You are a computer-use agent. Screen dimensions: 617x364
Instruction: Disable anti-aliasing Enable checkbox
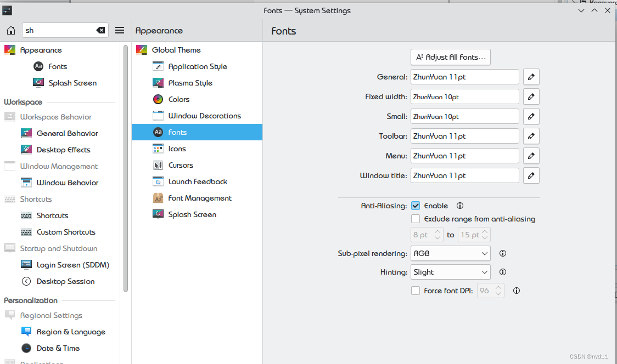point(416,206)
